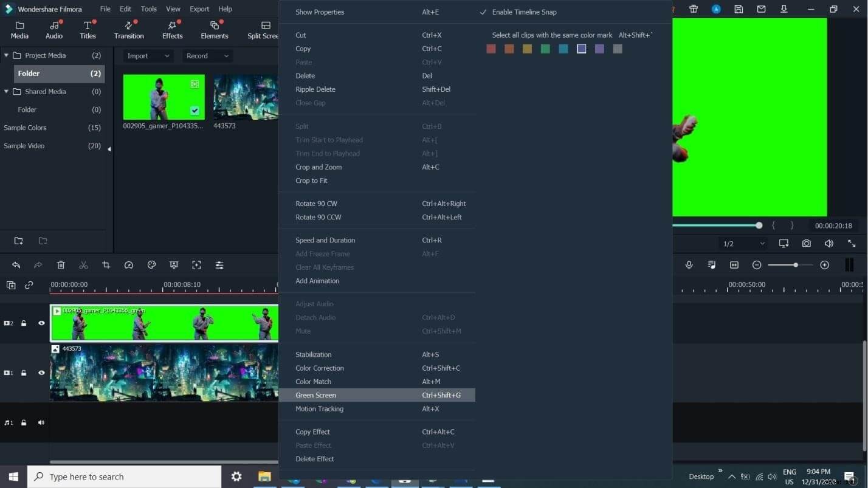Choose Green Screen from the context menu
Screen dimensions: 868x488
(x=315, y=395)
